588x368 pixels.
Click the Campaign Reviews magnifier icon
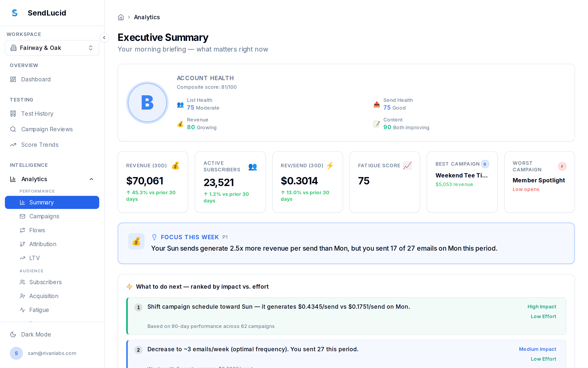[x=13, y=129]
